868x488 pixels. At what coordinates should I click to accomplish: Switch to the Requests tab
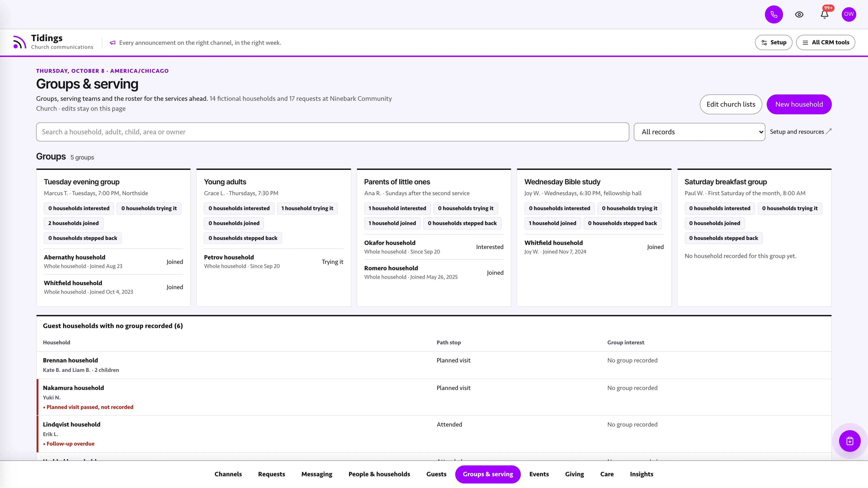click(271, 474)
